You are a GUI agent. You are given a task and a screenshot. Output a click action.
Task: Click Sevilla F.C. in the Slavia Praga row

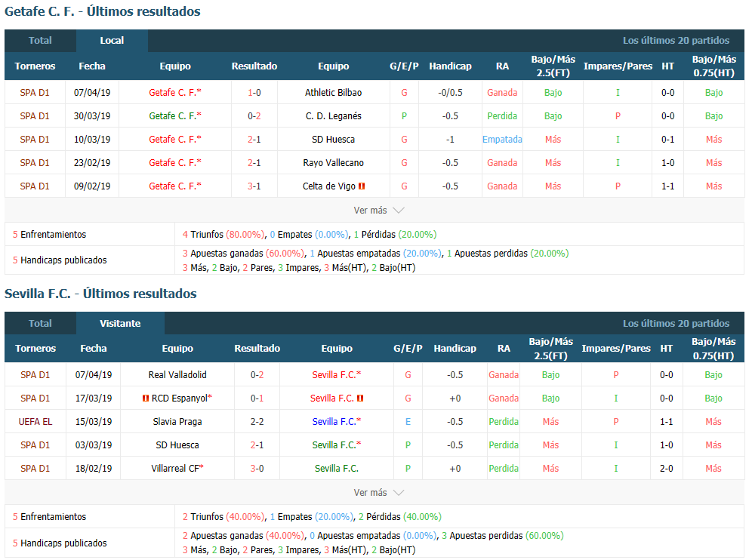click(334, 421)
